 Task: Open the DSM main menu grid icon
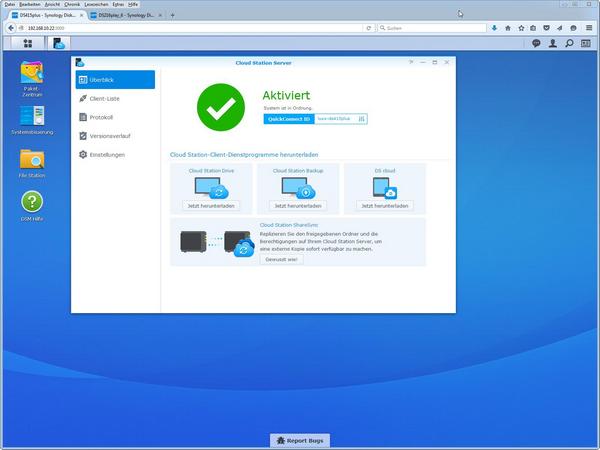click(x=28, y=43)
